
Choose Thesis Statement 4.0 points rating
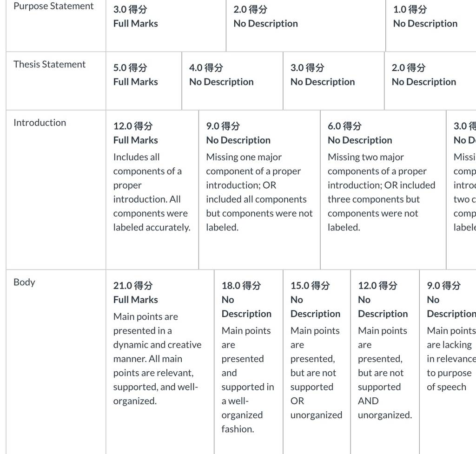coord(232,81)
